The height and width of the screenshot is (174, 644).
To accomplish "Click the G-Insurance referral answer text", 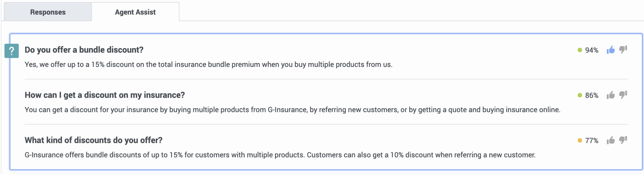I will (292, 110).
